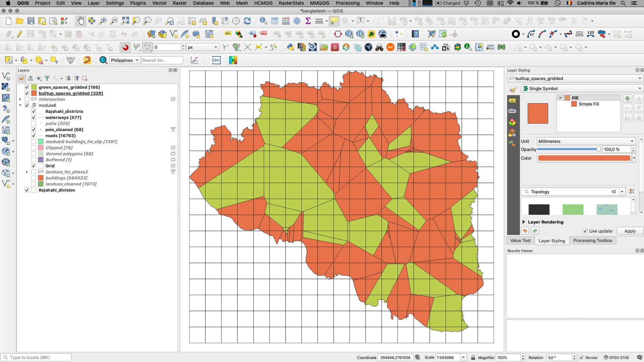Collapse the module8 group
The height and width of the screenshot is (362, 644).
(x=20, y=106)
